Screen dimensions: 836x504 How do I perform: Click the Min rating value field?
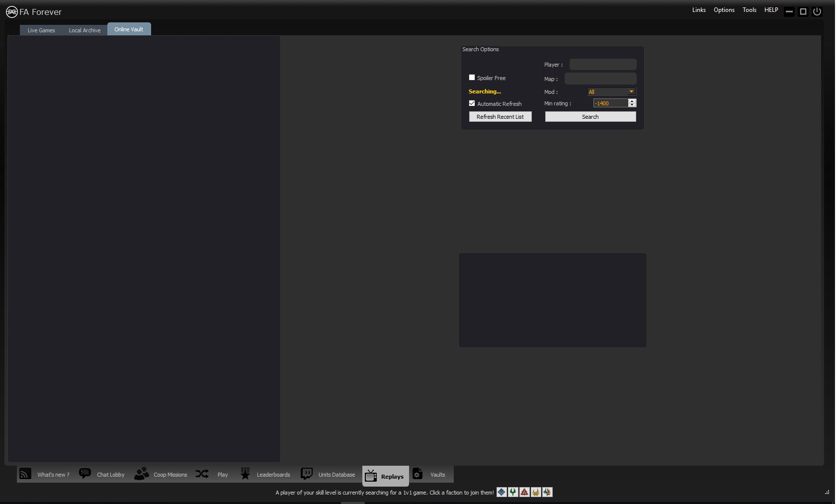point(609,103)
